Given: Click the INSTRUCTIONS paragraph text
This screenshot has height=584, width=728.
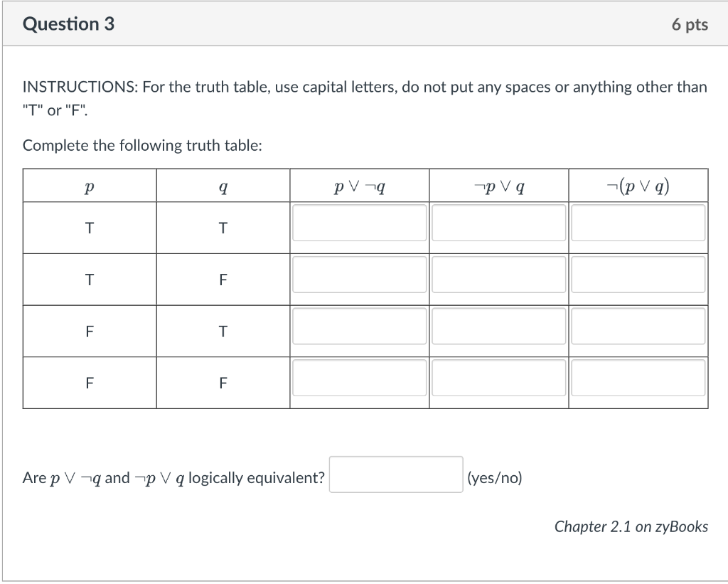Looking at the screenshot, I should pyautogui.click(x=365, y=98).
